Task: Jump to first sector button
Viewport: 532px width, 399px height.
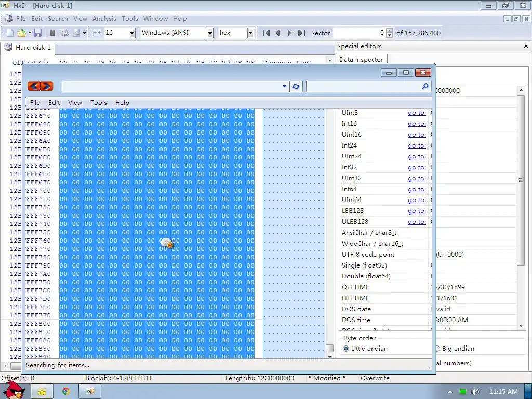Action: pos(267,33)
